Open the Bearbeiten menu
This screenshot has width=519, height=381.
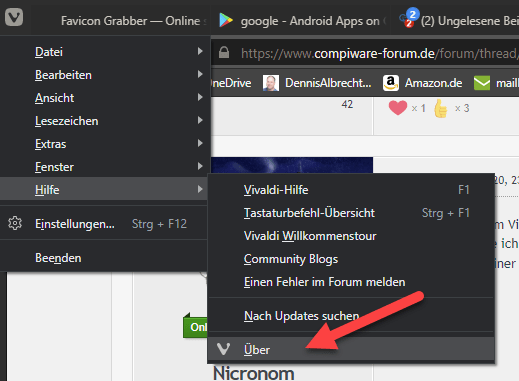[x=105, y=75]
